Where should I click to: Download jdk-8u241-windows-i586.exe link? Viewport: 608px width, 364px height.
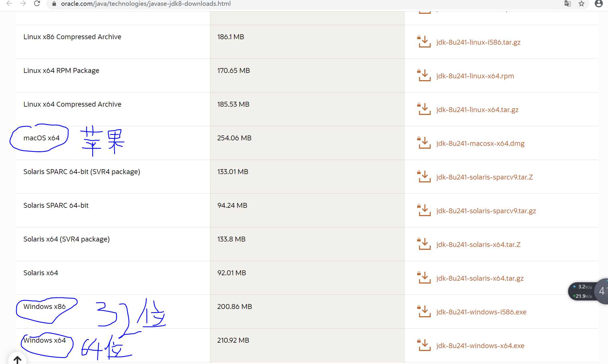coord(481,312)
